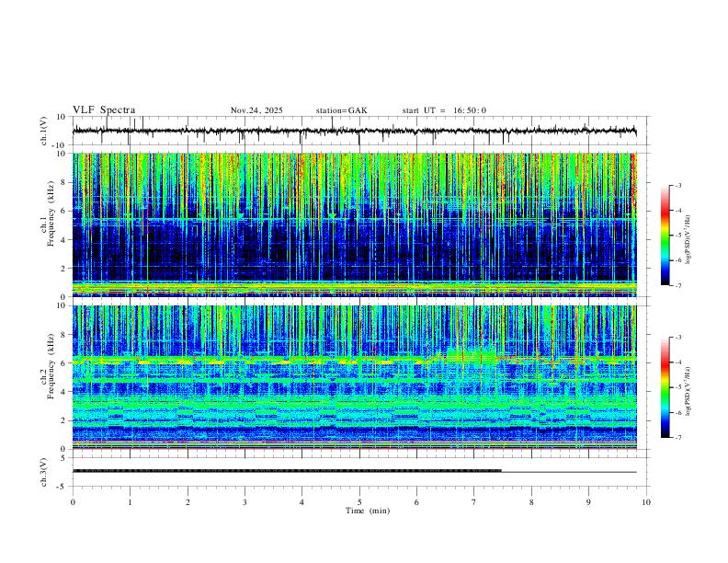Click the ch.1 spectrogram plot area
The width and height of the screenshot is (728, 563).
(355, 224)
